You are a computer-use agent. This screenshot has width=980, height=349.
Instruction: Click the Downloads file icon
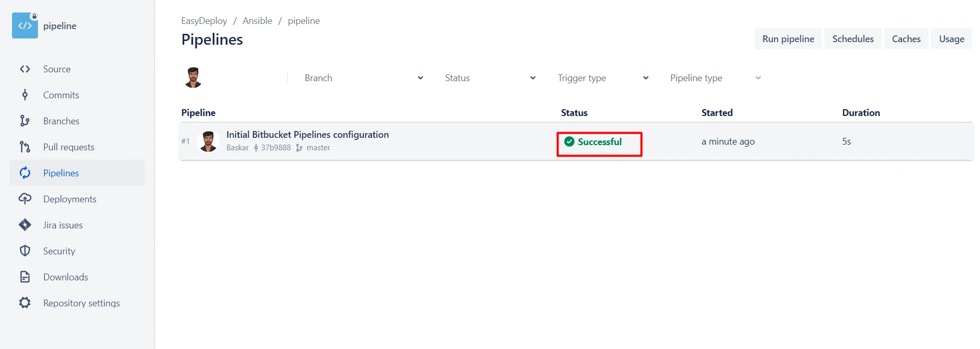(x=25, y=277)
